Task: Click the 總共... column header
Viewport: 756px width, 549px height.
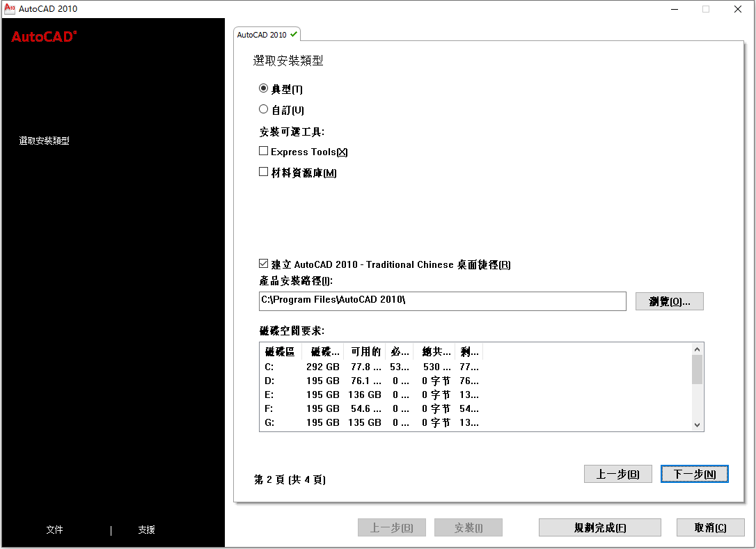Action: coord(435,351)
